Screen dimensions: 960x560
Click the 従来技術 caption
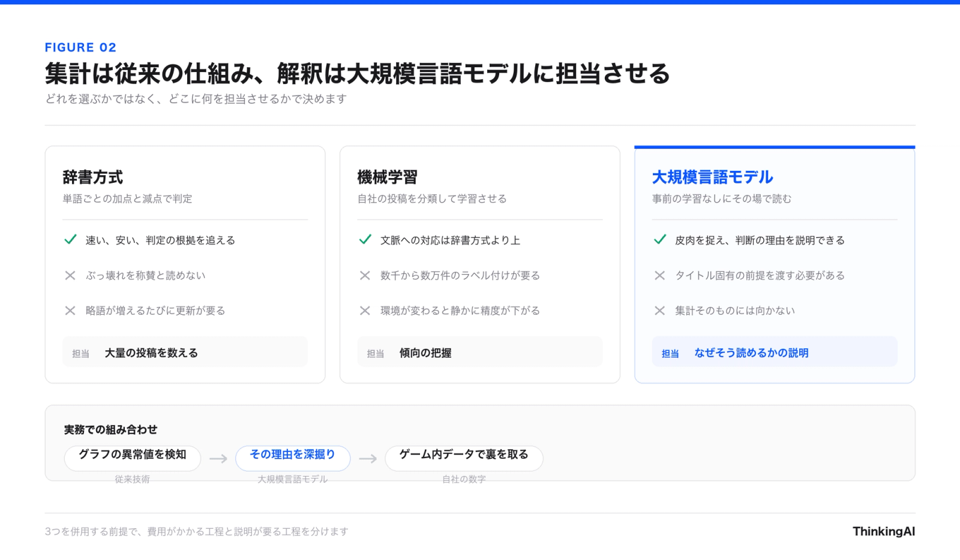click(x=133, y=479)
